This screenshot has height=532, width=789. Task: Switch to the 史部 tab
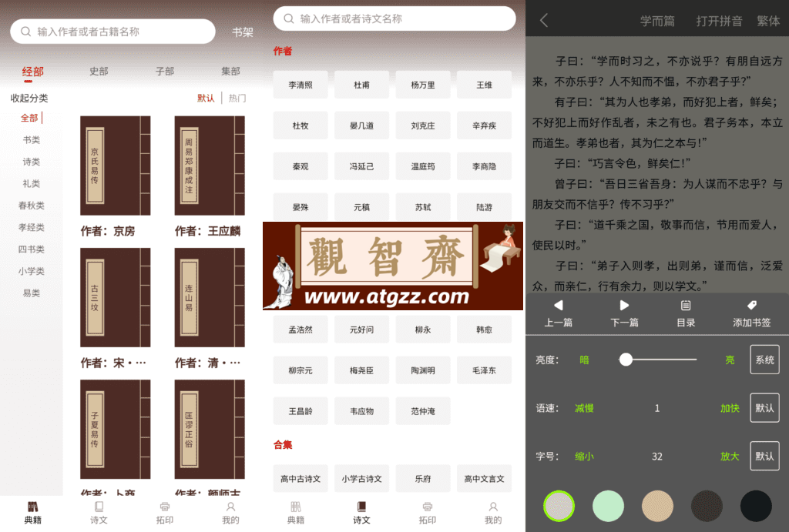click(x=99, y=72)
